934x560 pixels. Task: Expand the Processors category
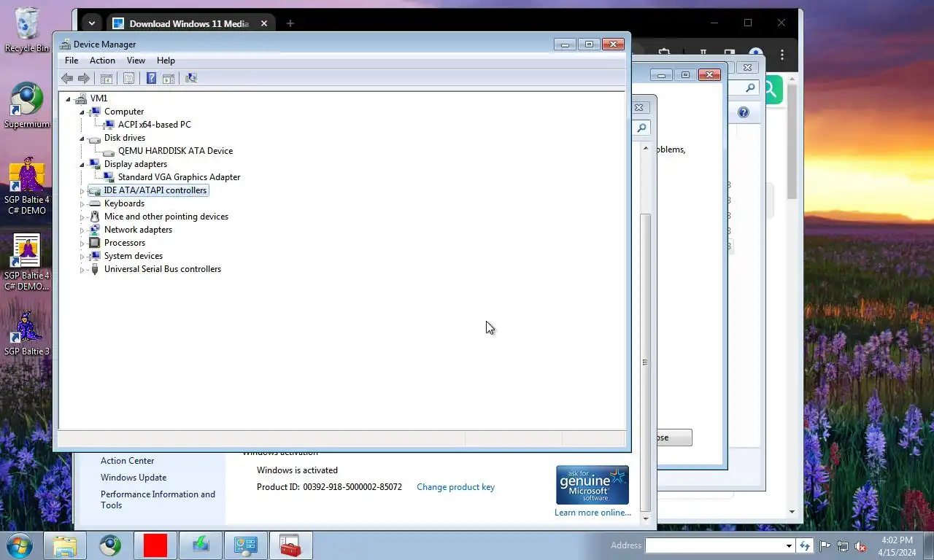82,243
